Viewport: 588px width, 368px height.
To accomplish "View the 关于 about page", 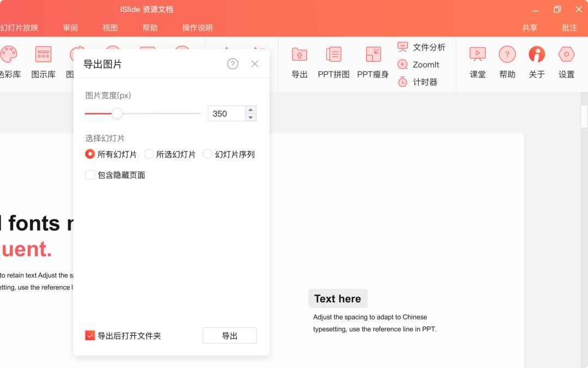I will (537, 62).
